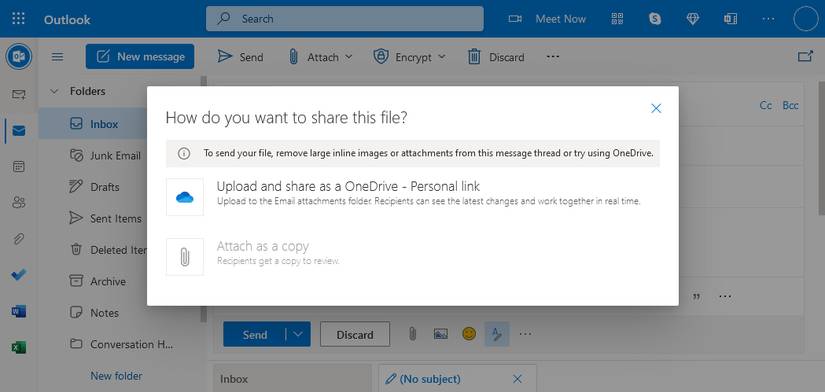Open the account profile circle
The image size is (825, 392).
click(806, 19)
